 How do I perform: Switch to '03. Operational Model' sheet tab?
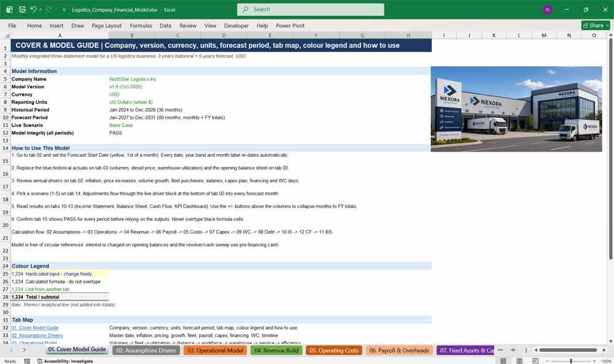point(215,350)
